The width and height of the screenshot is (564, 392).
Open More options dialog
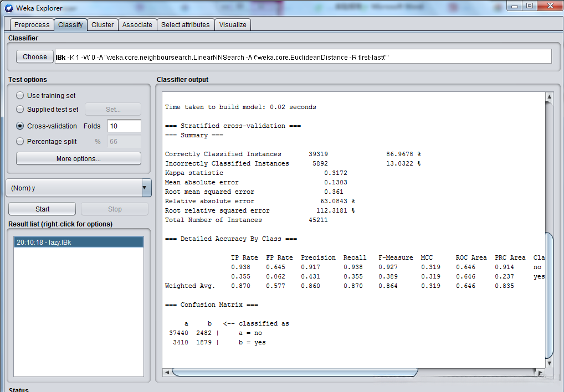(x=78, y=158)
